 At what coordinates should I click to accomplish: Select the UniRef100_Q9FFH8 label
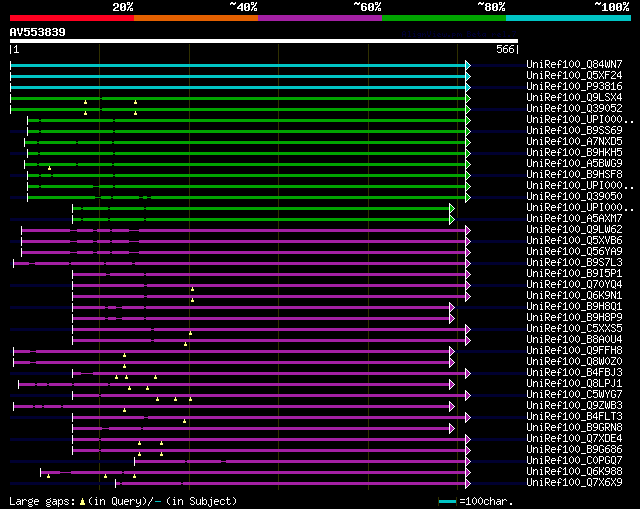(574, 351)
